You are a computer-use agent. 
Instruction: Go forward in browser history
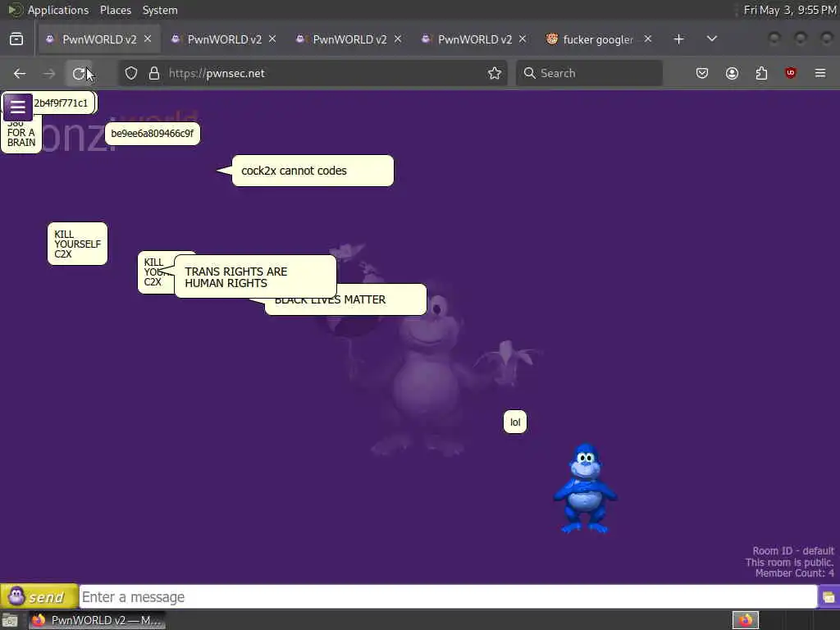(x=49, y=73)
